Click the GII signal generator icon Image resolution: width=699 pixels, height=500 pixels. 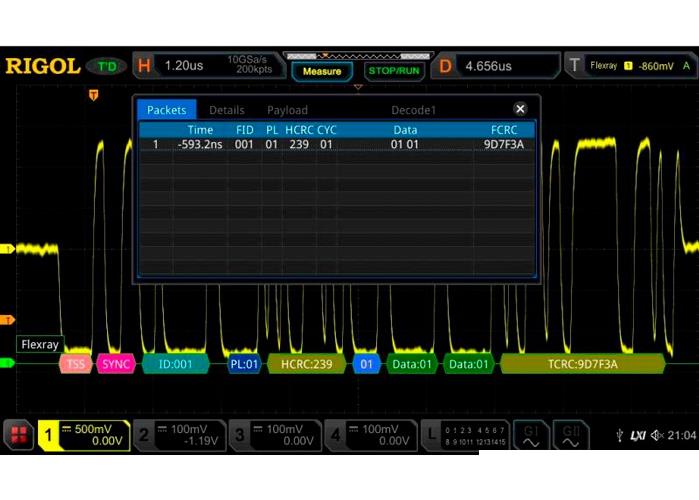571,434
